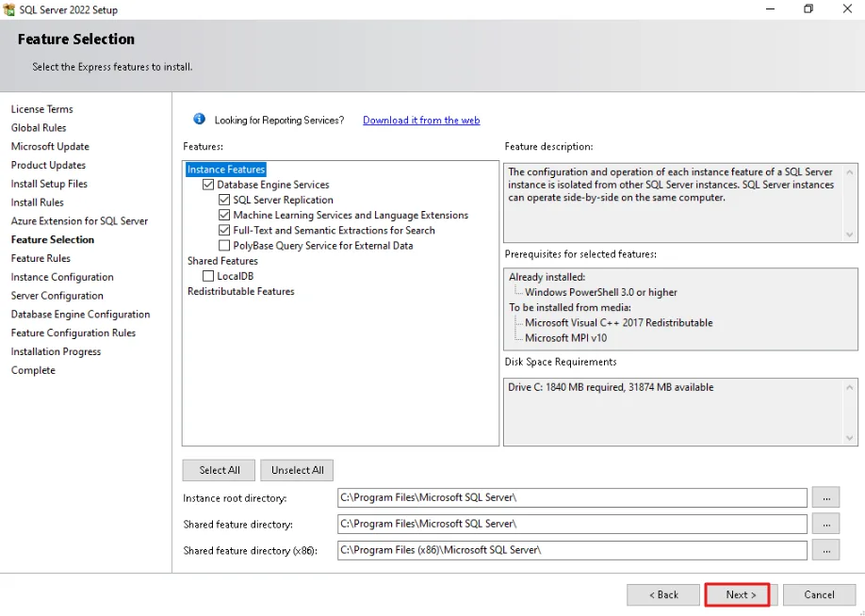This screenshot has height=616, width=865.
Task: Click the Select All button
Action: pyautogui.click(x=219, y=470)
